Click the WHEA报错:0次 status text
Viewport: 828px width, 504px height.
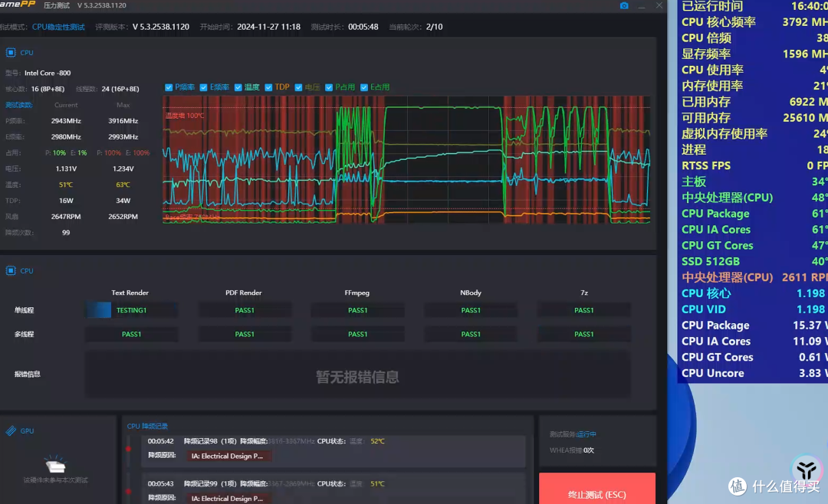pos(572,450)
